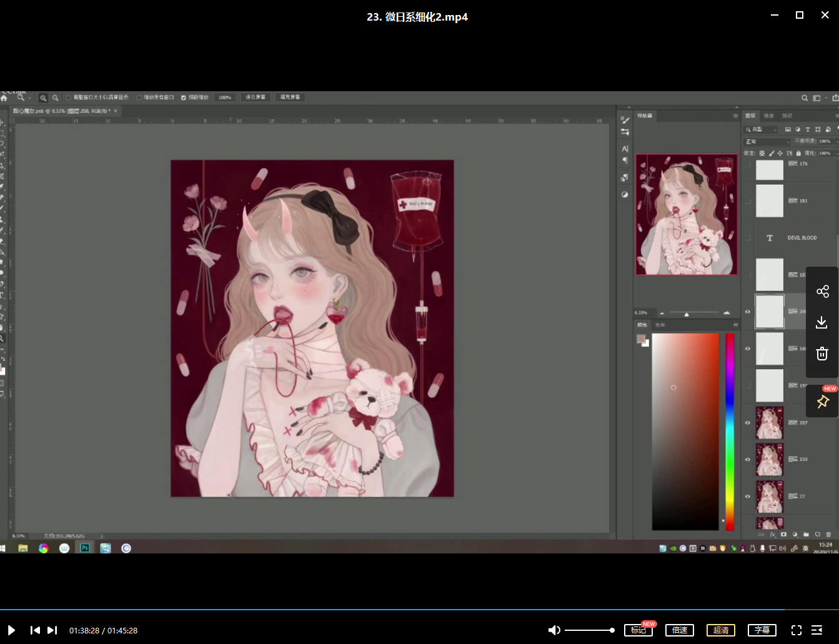Screen dimensions: 839x644
Task: Click the share icon in side panel
Action: tap(822, 292)
